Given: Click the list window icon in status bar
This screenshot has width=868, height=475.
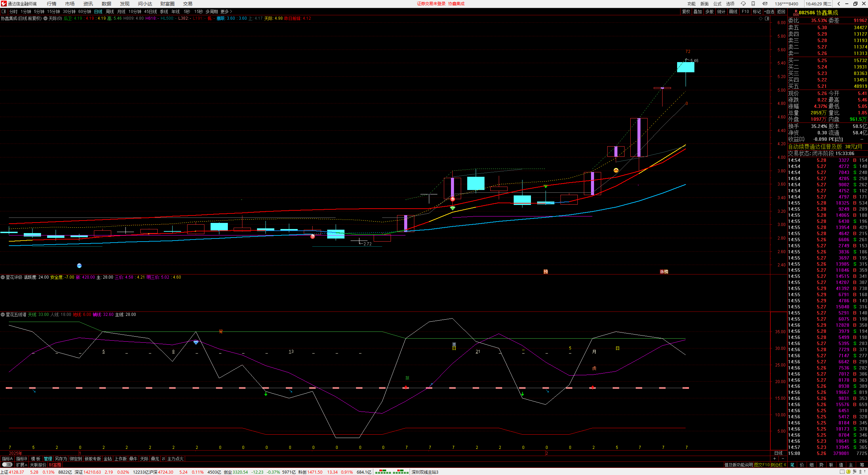Looking at the screenshot, I should click(842, 472).
